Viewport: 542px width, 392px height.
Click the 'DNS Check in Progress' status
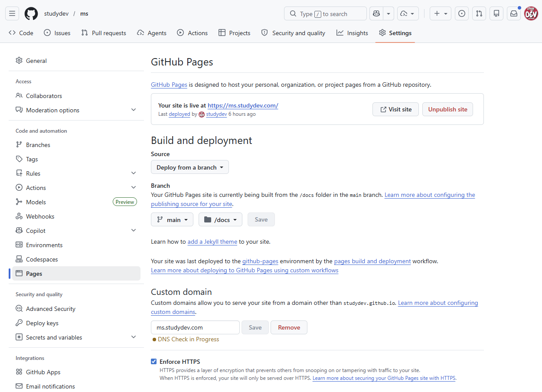coord(186,339)
